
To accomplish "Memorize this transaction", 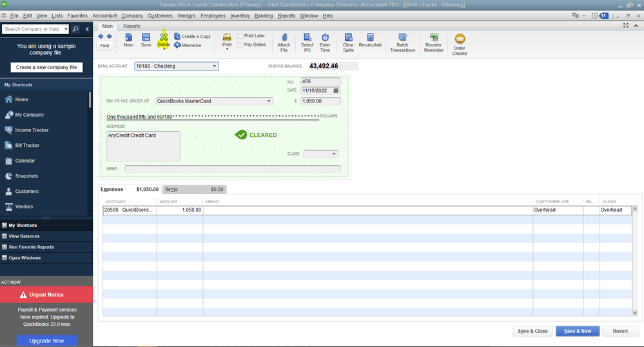I will 188,45.
